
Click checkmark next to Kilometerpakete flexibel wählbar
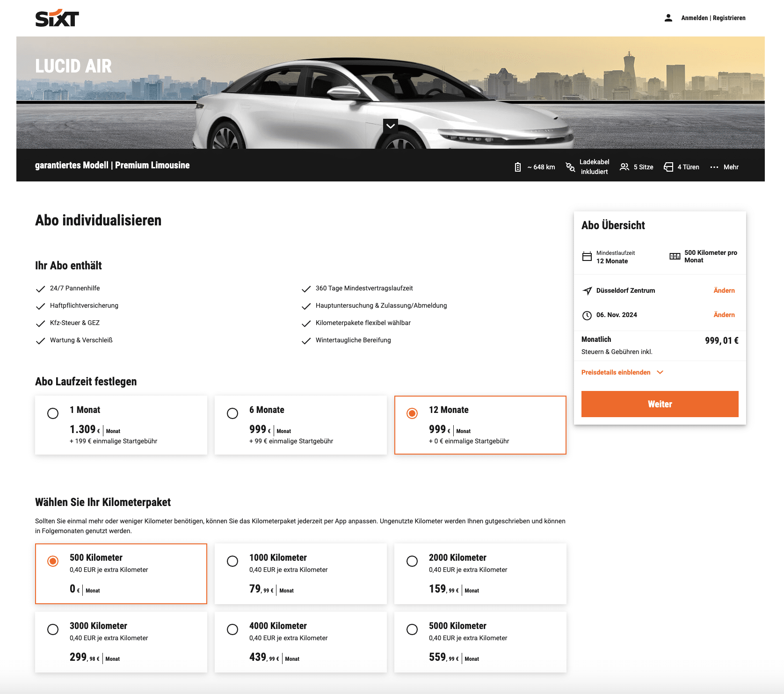click(306, 323)
